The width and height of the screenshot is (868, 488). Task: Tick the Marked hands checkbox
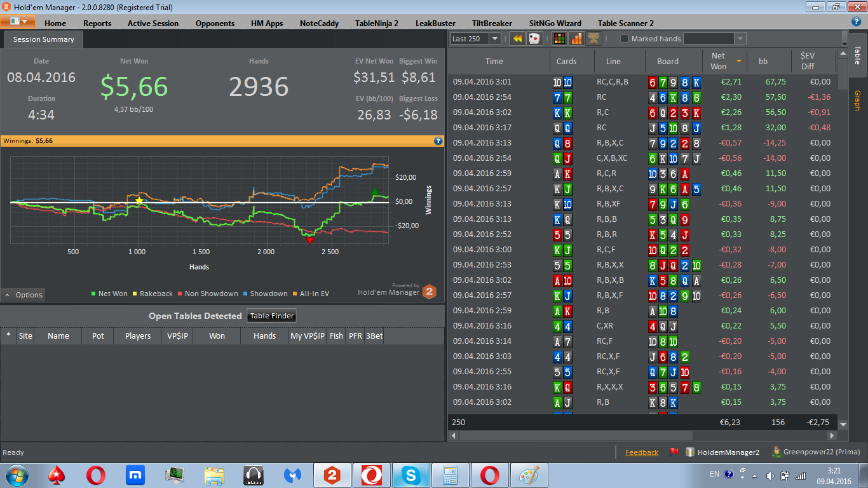coord(624,39)
